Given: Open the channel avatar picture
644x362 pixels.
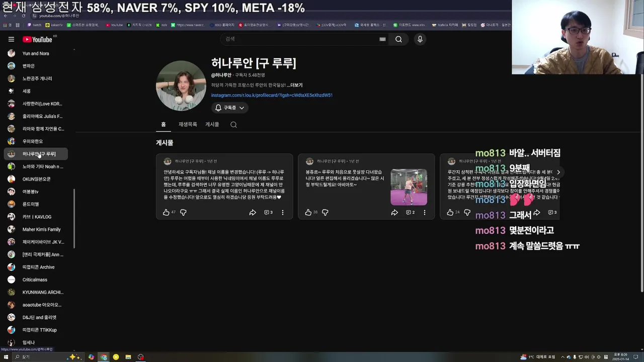Looking at the screenshot, I should point(181,85).
